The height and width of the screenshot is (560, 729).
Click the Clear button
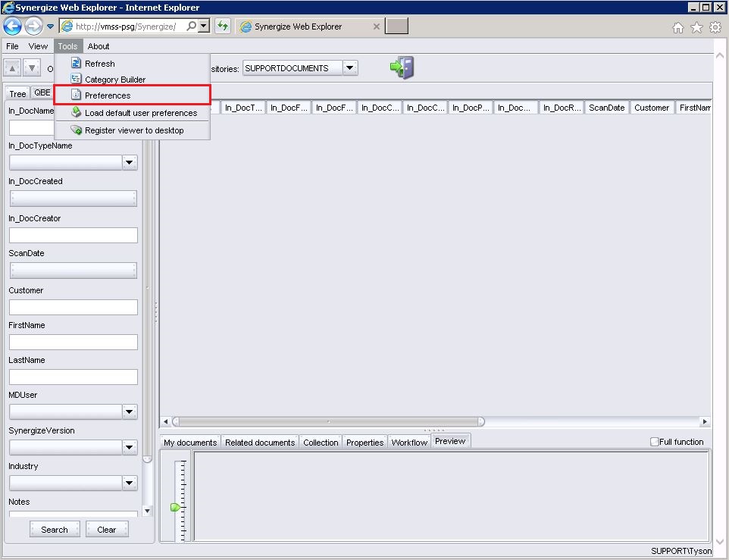(x=106, y=530)
